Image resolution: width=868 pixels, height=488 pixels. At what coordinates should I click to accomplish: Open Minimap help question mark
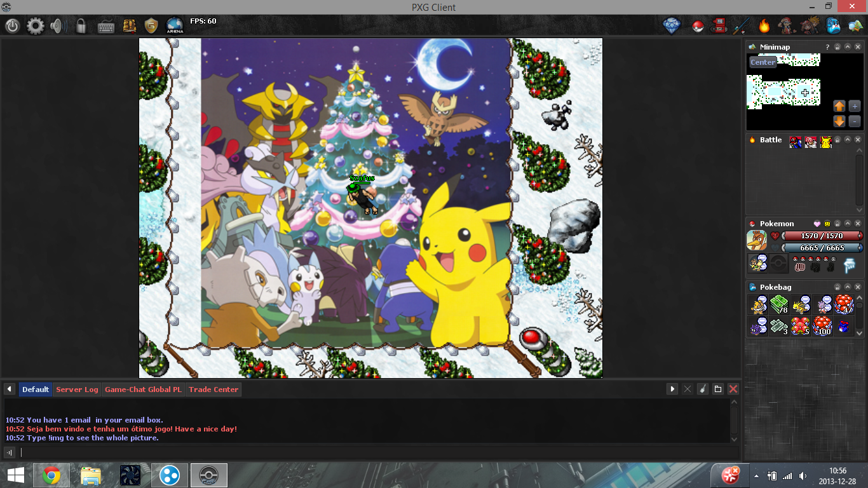click(827, 47)
